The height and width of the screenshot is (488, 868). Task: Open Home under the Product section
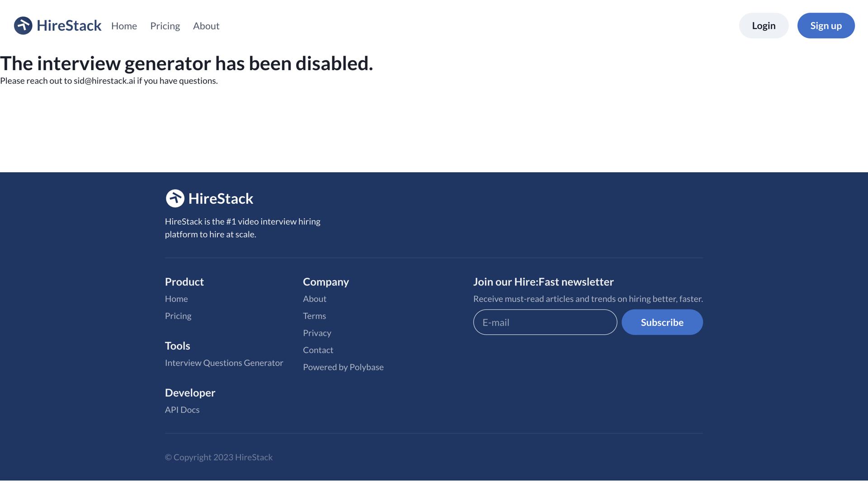coord(176,298)
